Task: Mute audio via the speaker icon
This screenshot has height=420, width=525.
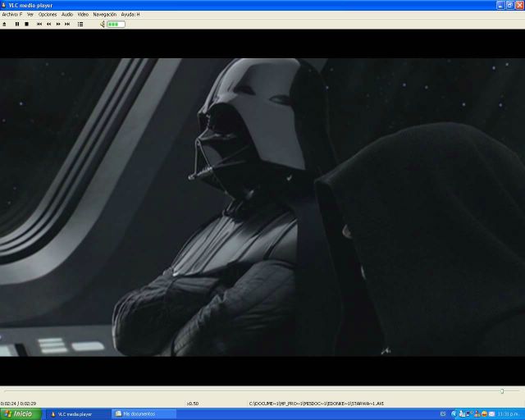Action: [x=103, y=24]
